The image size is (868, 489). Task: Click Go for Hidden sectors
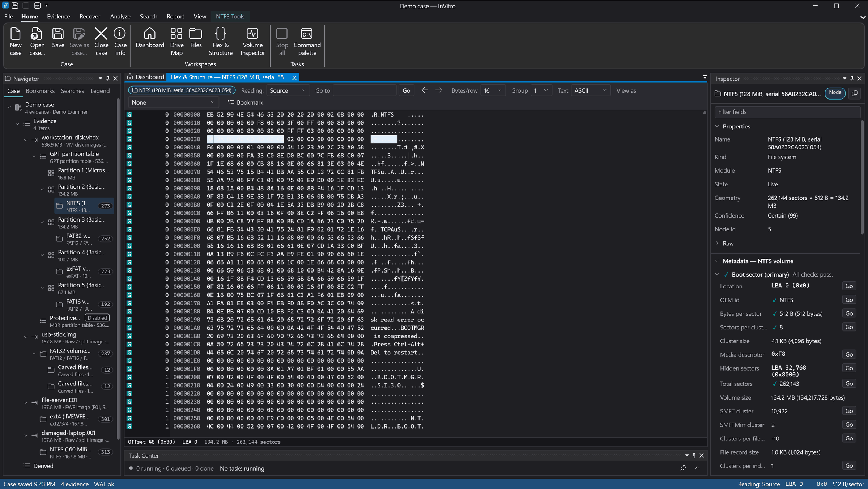pyautogui.click(x=849, y=368)
